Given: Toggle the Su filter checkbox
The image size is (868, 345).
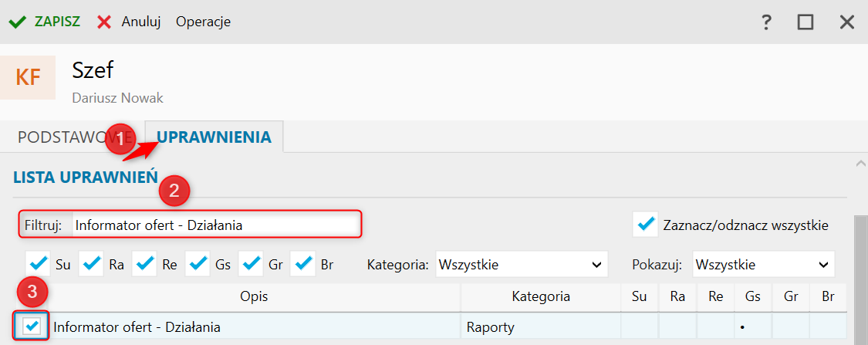Looking at the screenshot, I should point(38,264).
